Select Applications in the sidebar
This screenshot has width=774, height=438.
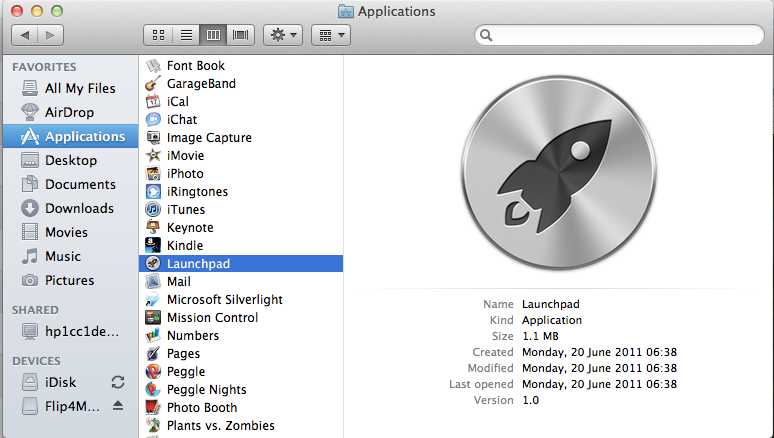coord(71,136)
